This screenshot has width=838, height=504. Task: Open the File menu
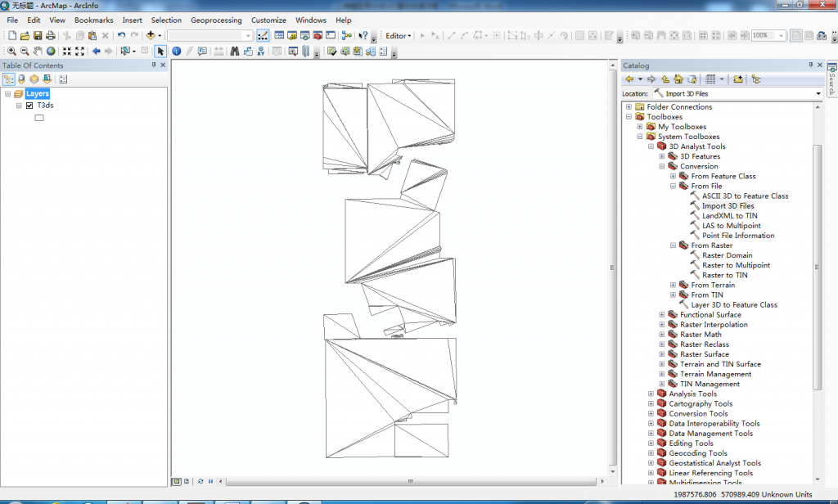pos(12,20)
